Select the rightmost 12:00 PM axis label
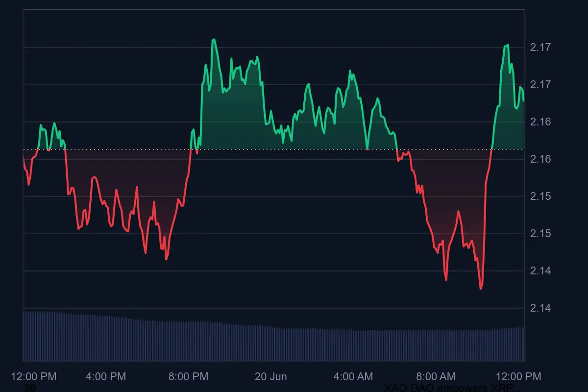This screenshot has width=588, height=392. [517, 376]
